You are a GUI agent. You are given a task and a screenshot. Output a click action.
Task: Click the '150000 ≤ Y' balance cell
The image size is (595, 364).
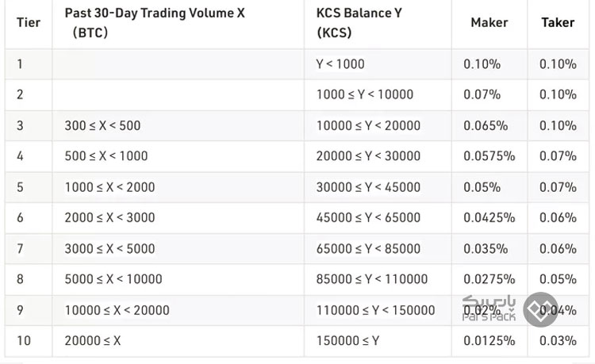coord(347,341)
